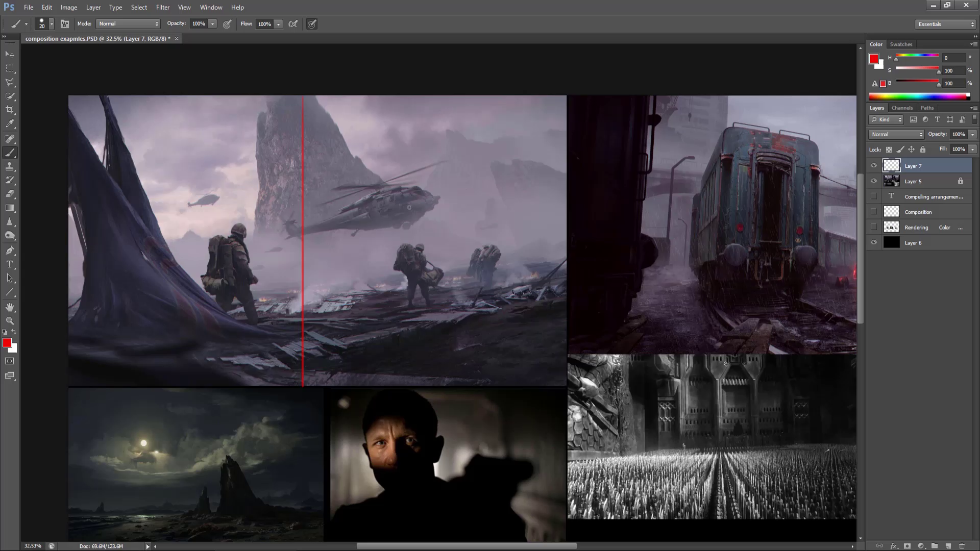The height and width of the screenshot is (551, 980).
Task: Open the Image menu
Action: [x=69, y=7]
